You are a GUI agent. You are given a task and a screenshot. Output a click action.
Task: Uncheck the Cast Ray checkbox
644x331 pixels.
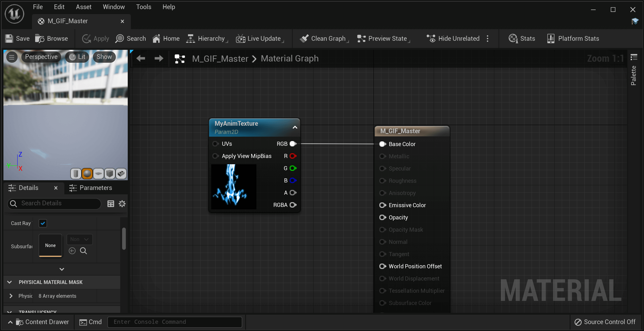[x=43, y=223]
